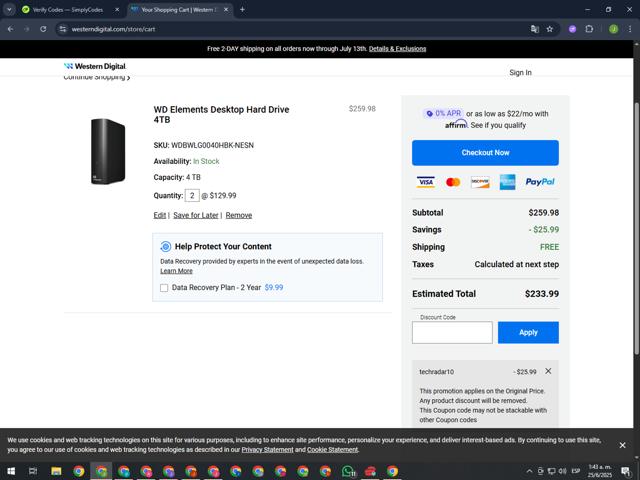Image resolution: width=640 pixels, height=480 pixels.
Task: Click the PayPal payment logo
Action: coord(540,182)
